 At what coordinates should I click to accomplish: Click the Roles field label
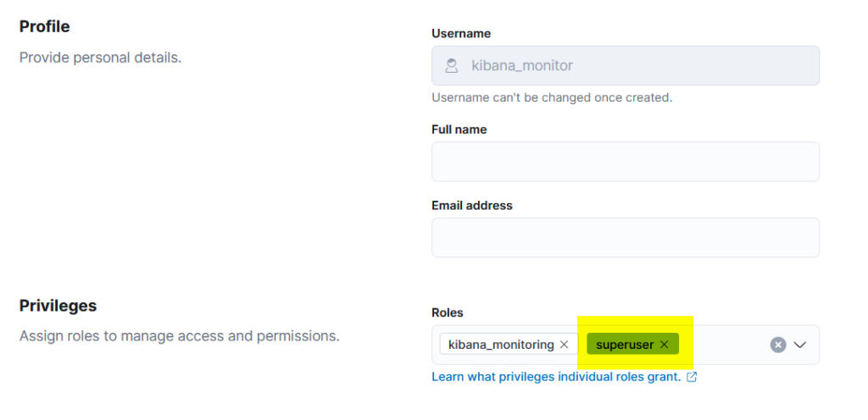click(x=448, y=312)
